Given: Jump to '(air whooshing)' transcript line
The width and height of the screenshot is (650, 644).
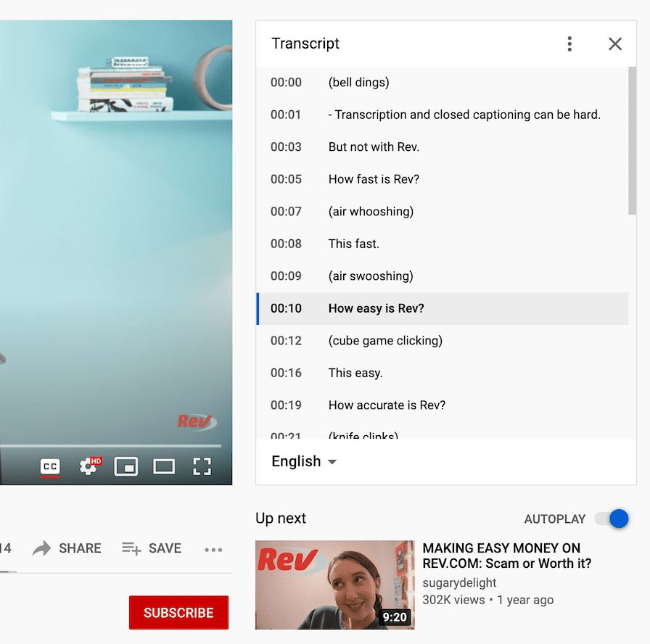Looking at the screenshot, I should [x=443, y=211].
